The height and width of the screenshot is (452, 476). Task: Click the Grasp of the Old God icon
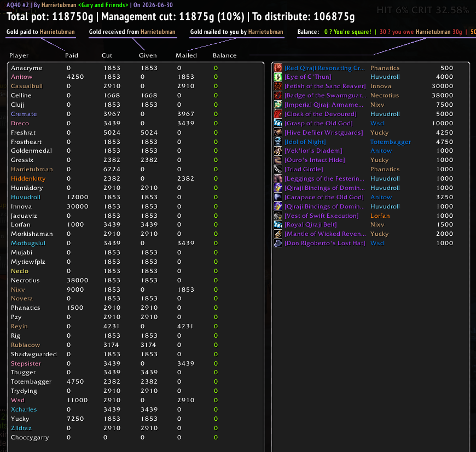(278, 123)
